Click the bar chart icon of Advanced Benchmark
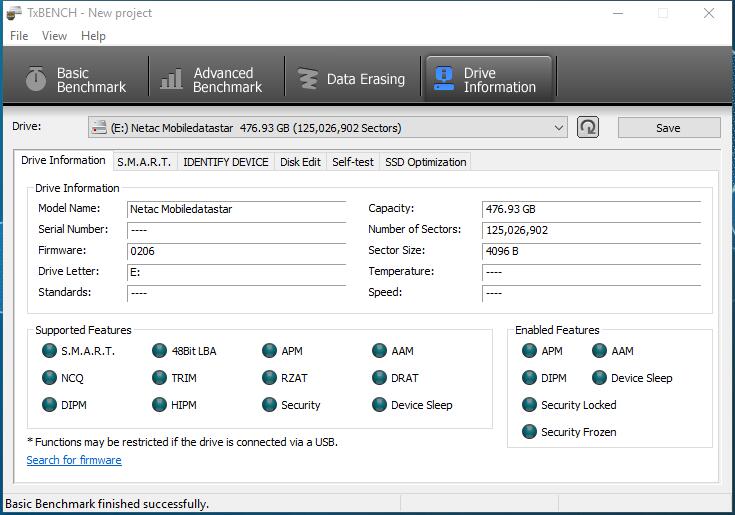735x515 pixels. point(171,79)
